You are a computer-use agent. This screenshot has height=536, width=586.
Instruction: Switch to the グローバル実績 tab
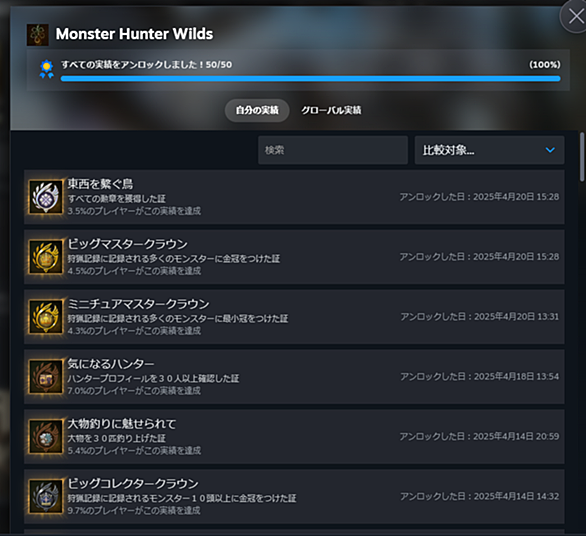pos(331,110)
